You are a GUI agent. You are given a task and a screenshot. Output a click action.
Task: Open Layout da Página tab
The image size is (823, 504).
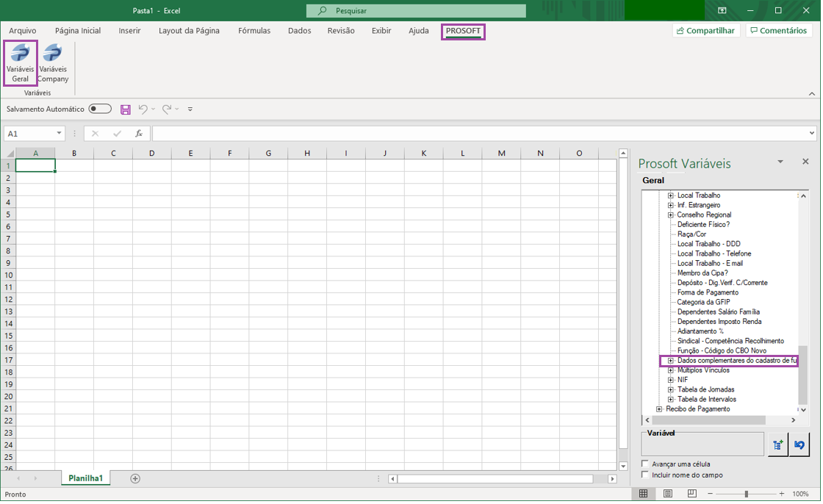point(189,30)
